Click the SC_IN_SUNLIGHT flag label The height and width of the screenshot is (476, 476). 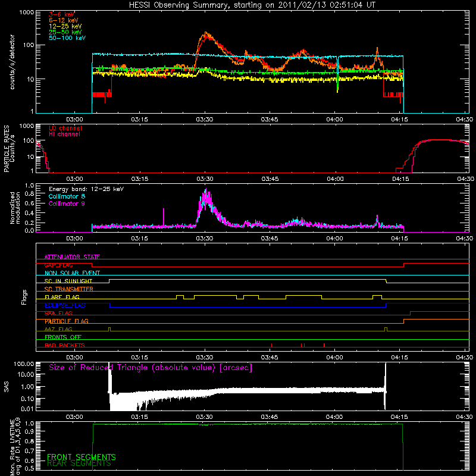pyautogui.click(x=68, y=281)
